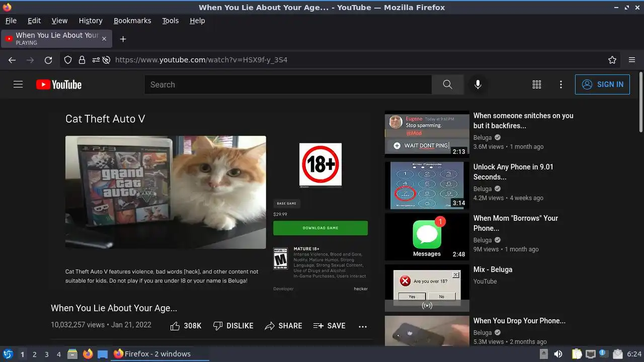
Task: Open Firefox application hamburger menu
Action: click(x=632, y=60)
